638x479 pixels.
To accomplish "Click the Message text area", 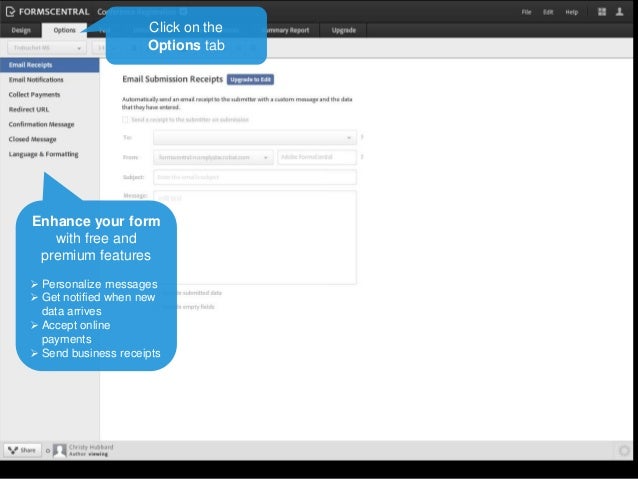I will coord(255,237).
